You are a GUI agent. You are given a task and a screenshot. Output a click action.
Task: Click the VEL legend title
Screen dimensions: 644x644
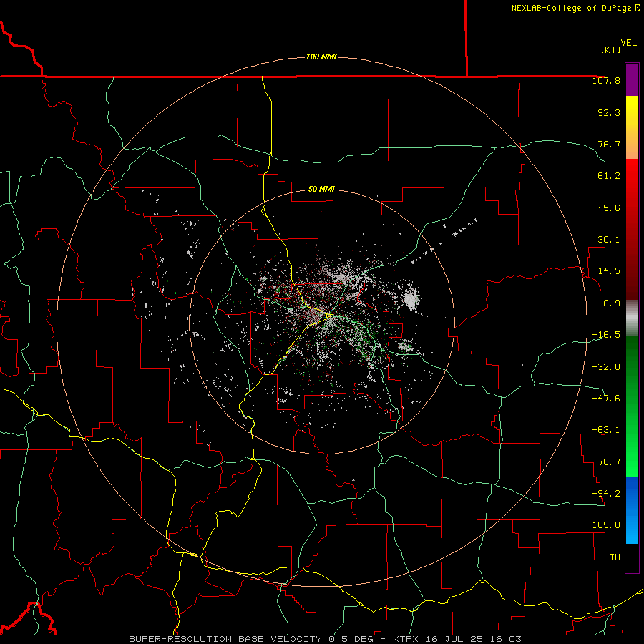(628, 43)
